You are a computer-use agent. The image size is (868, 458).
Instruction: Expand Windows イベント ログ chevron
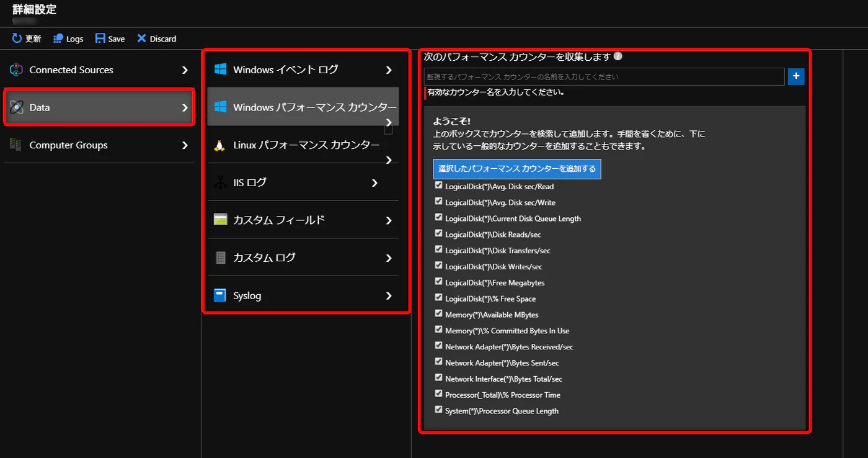click(x=389, y=70)
